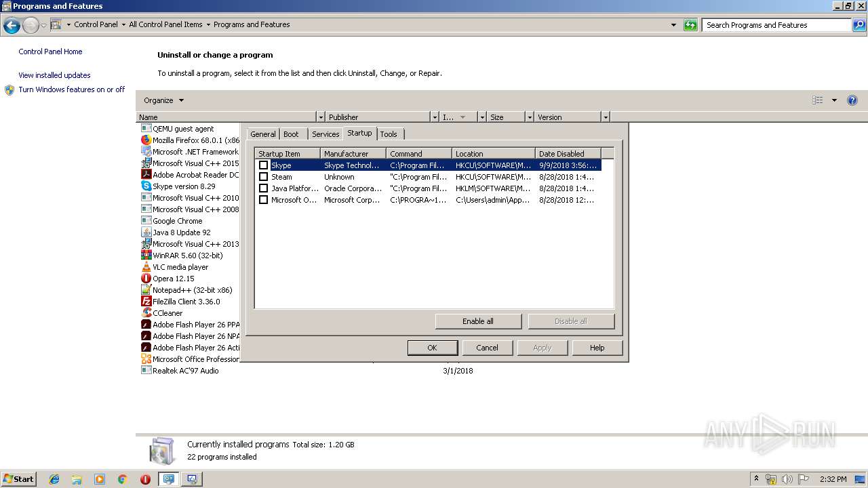Sort by Date Disabled column header
The height and width of the screenshot is (488, 868).
(568, 154)
